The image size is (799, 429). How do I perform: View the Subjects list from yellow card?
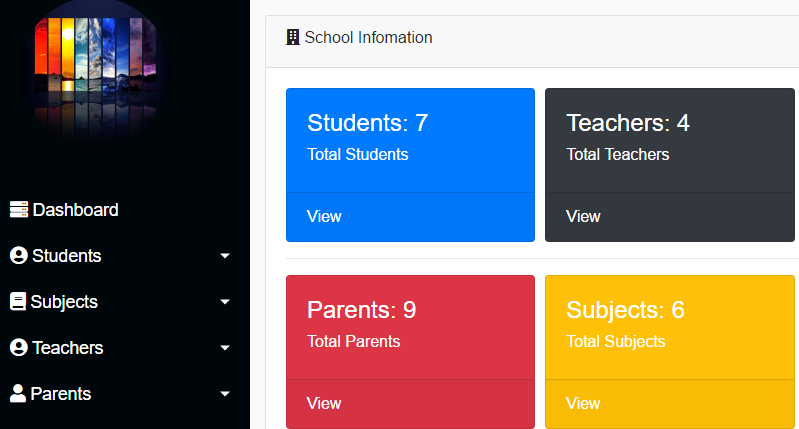coord(583,404)
